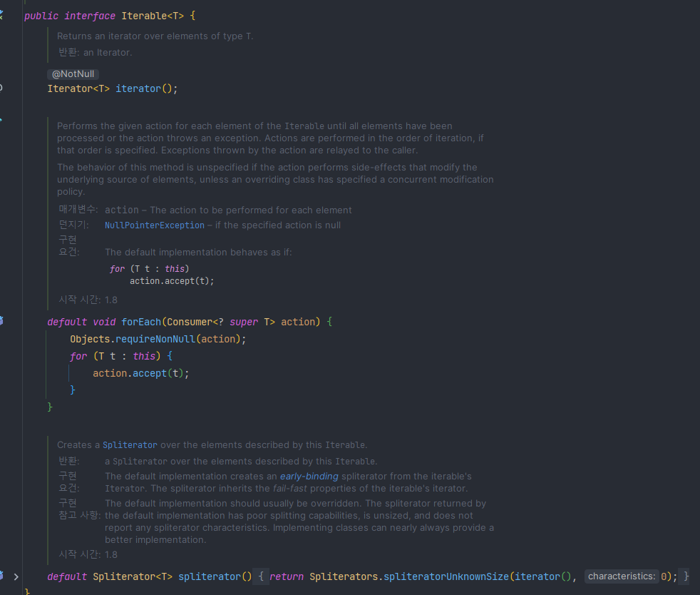Click the spliteratorUnknownSize method call
The image size is (700, 595).
click(x=446, y=576)
